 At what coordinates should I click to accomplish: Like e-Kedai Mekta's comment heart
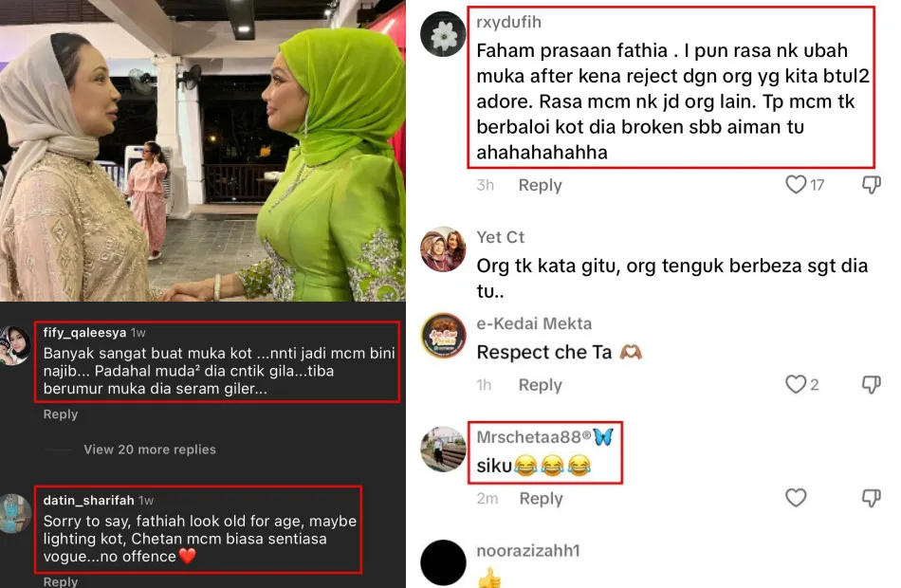click(x=796, y=384)
